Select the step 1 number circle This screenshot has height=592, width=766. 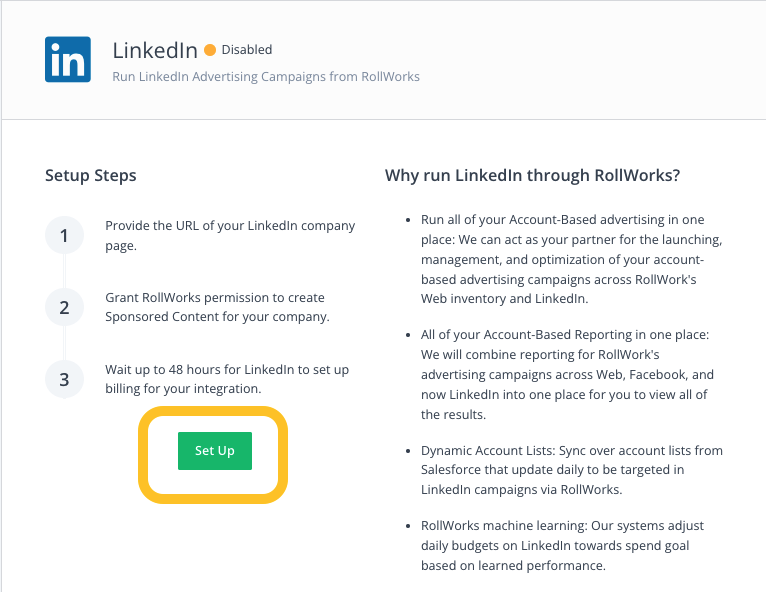click(64, 235)
